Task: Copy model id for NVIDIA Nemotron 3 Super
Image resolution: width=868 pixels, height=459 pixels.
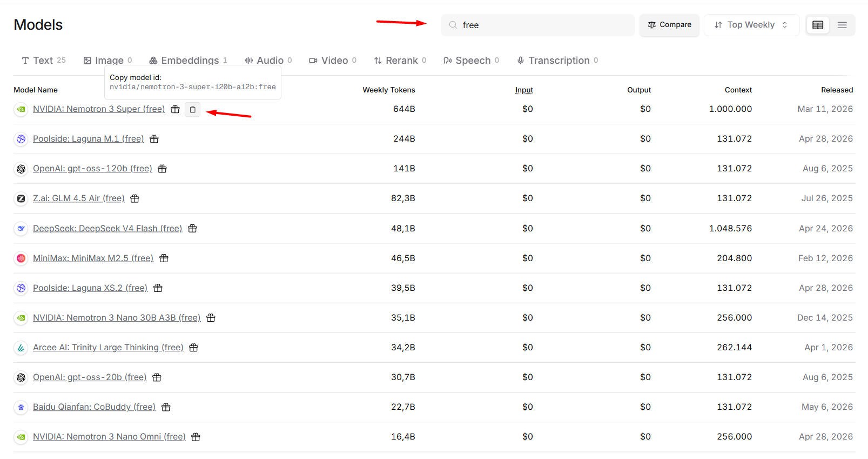Action: coord(193,110)
